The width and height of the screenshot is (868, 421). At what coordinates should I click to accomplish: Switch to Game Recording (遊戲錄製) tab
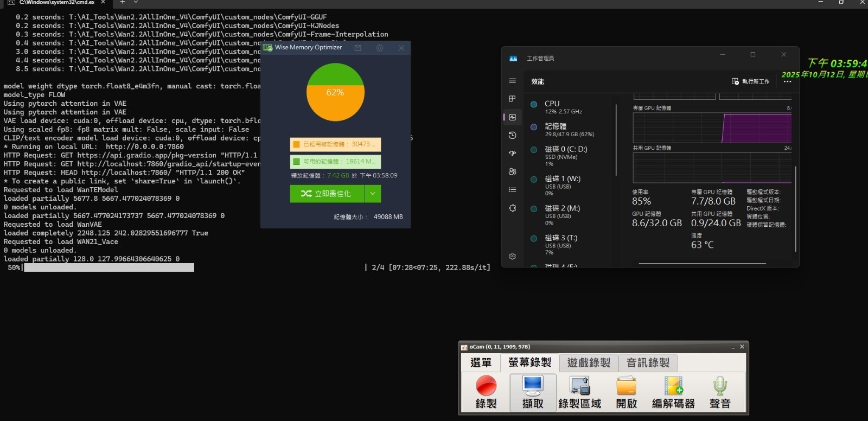tap(589, 362)
